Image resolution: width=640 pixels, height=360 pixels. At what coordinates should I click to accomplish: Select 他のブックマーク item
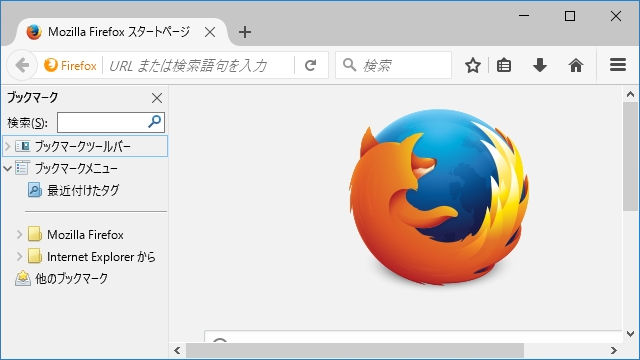click(85, 278)
